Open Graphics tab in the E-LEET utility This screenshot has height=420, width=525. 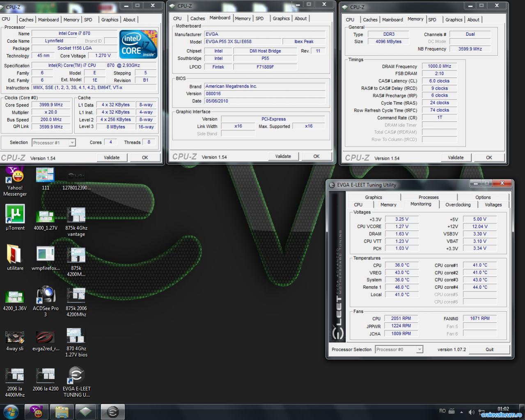click(374, 197)
